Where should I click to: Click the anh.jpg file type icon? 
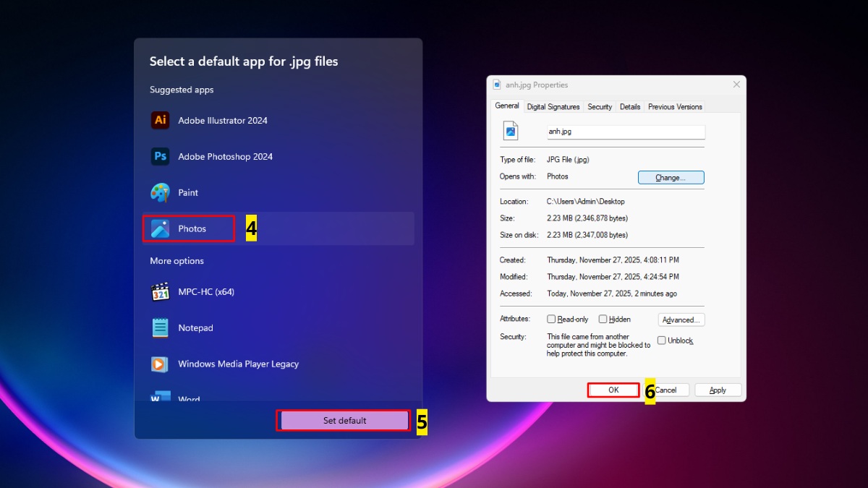(511, 131)
